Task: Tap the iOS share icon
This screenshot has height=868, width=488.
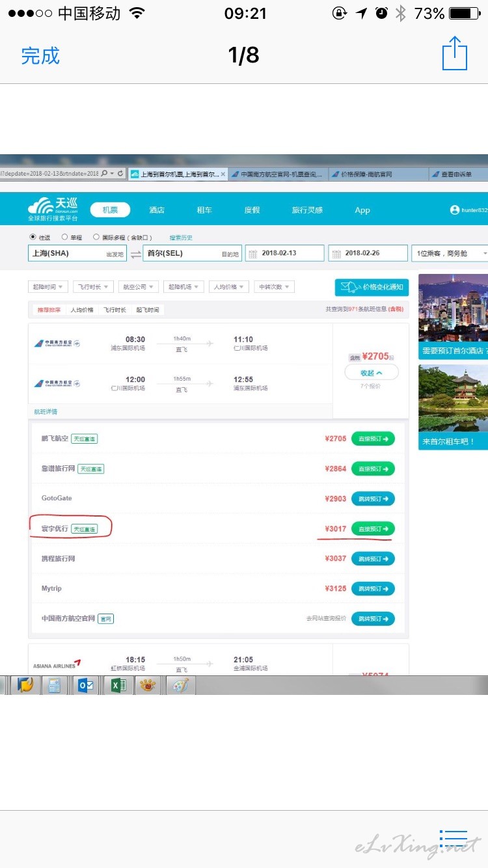Action: (x=455, y=53)
